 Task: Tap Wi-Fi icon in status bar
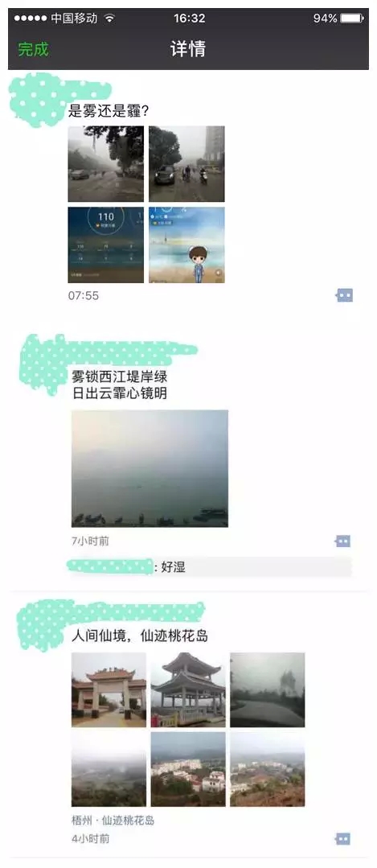(109, 19)
